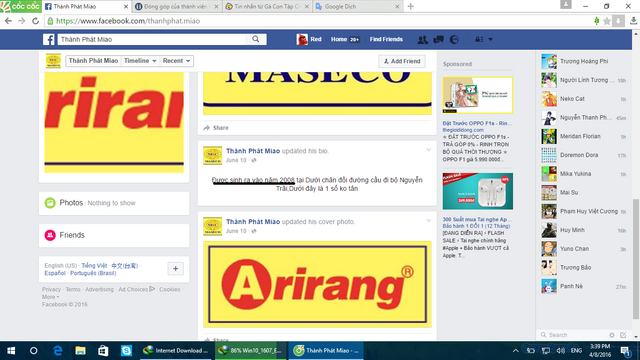640x360 pixels.
Task: Open the Recent dropdown
Action: 176,61
